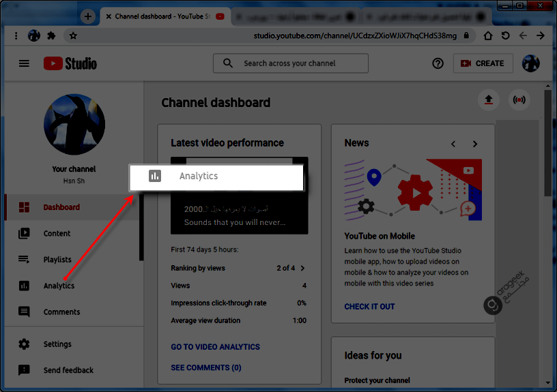Click the 'YouTube on Mobile' headline
Viewport: 557px width, 392px height.
click(x=380, y=237)
